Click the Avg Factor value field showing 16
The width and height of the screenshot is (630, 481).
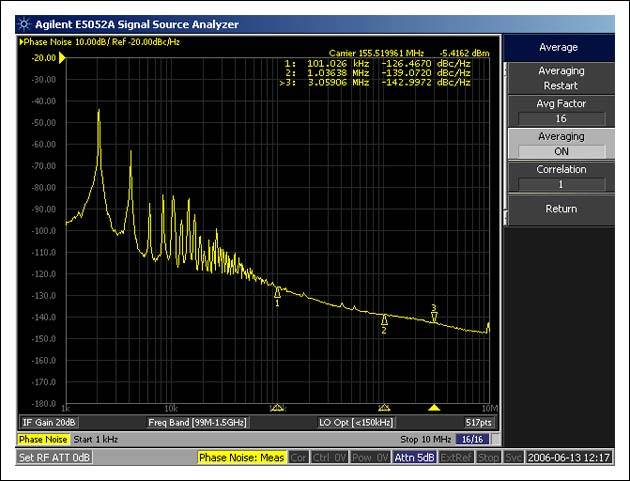tap(560, 119)
